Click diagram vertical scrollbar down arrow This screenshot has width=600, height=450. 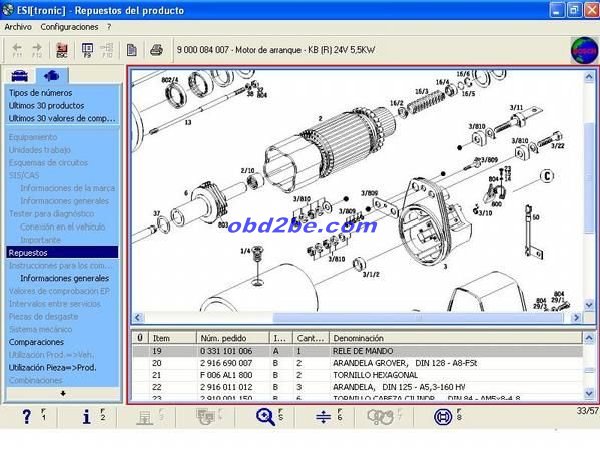[589, 305]
